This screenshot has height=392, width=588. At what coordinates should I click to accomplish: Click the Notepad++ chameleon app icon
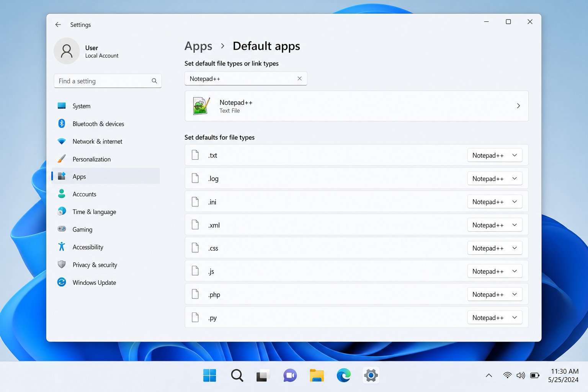tap(201, 106)
